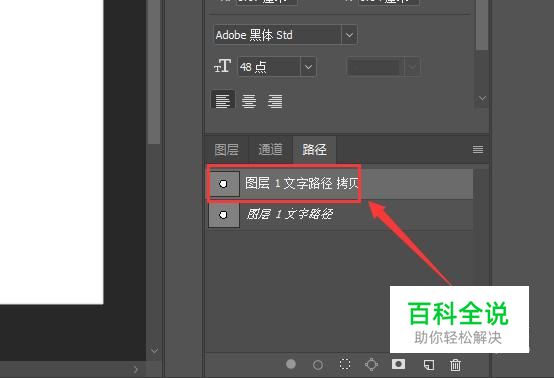The image size is (554, 378).
Task: Switch to the 图层 tab
Action: coord(226,149)
